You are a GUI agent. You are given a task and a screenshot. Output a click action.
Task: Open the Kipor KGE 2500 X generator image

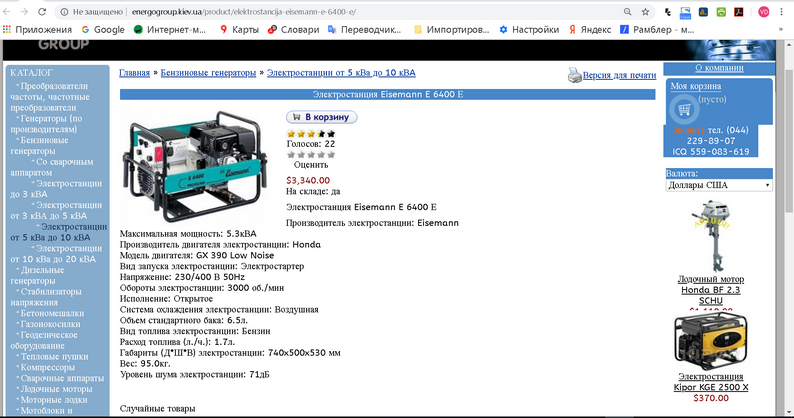pyautogui.click(x=710, y=341)
